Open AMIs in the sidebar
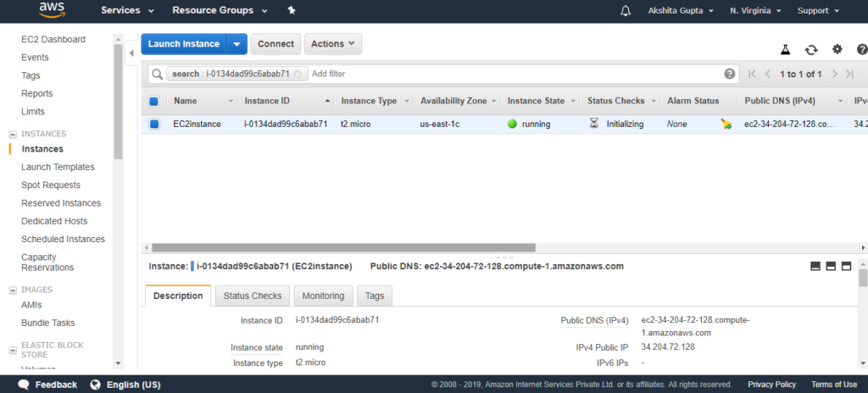This screenshot has width=868, height=393. coord(31,305)
